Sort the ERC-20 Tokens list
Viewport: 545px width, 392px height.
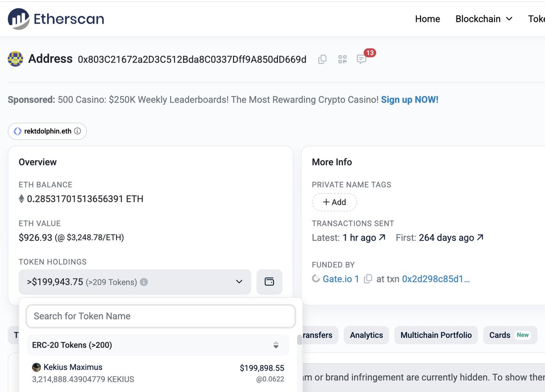click(x=276, y=345)
